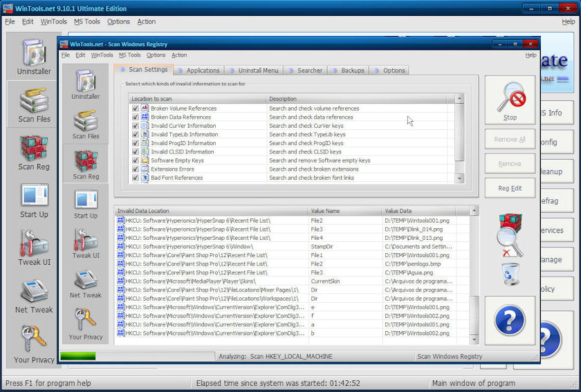
Task: Click Net Tweak icon in main WinTools window sidebar
Action: [x=34, y=291]
